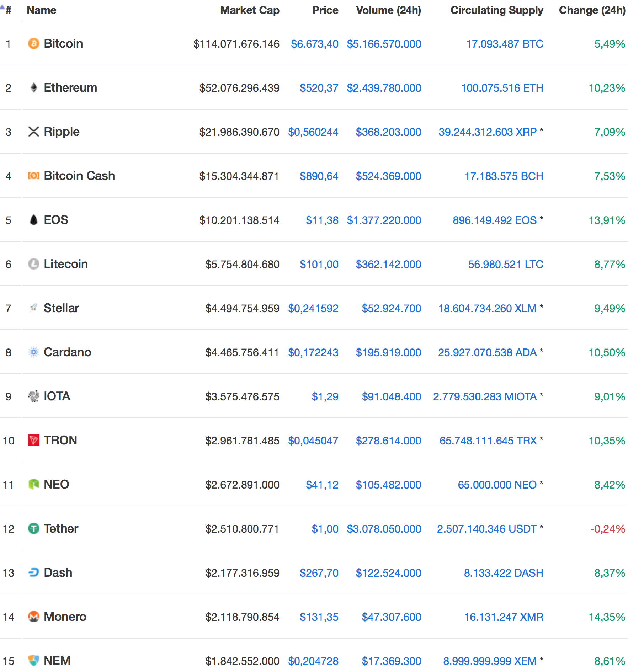The width and height of the screenshot is (628, 672).
Task: Open the Litecoin name link
Action: (66, 264)
